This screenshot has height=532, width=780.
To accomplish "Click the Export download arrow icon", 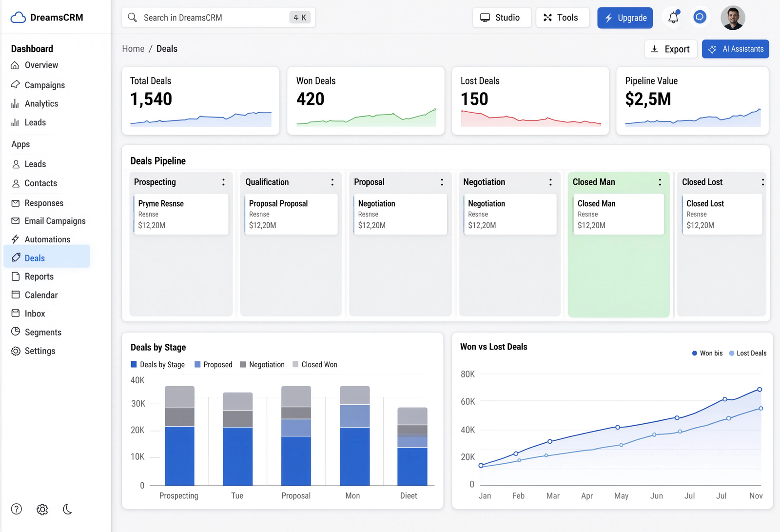I will (x=655, y=49).
